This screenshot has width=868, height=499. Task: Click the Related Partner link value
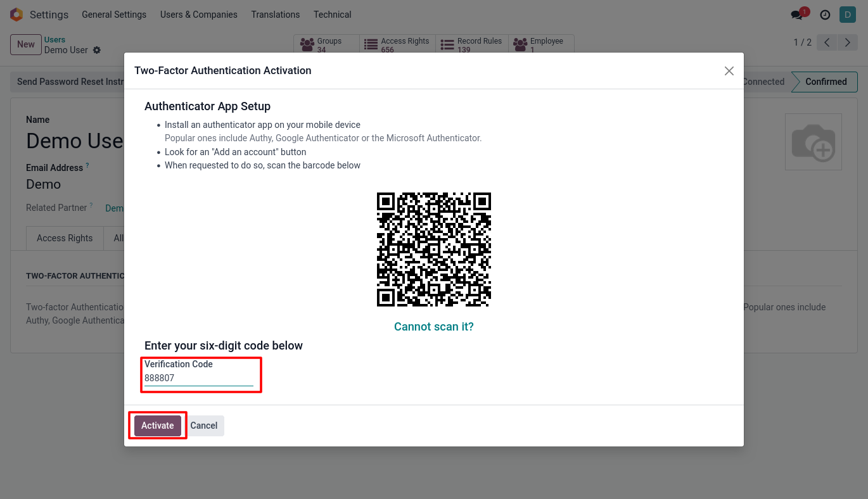point(114,208)
